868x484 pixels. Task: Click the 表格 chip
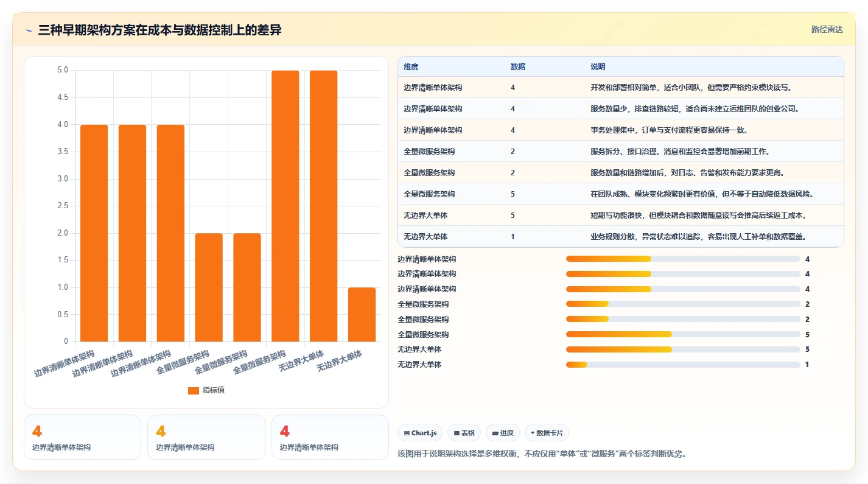pyautogui.click(x=464, y=433)
